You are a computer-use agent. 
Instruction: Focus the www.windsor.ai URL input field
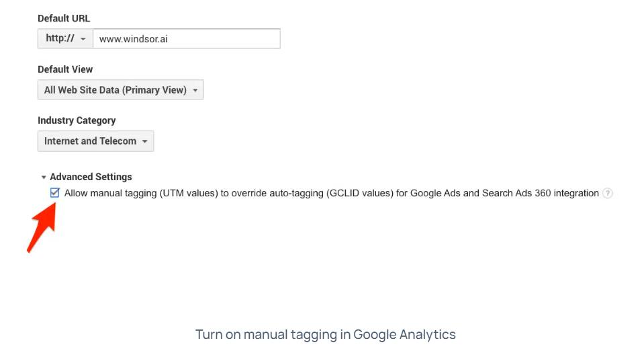[187, 39]
